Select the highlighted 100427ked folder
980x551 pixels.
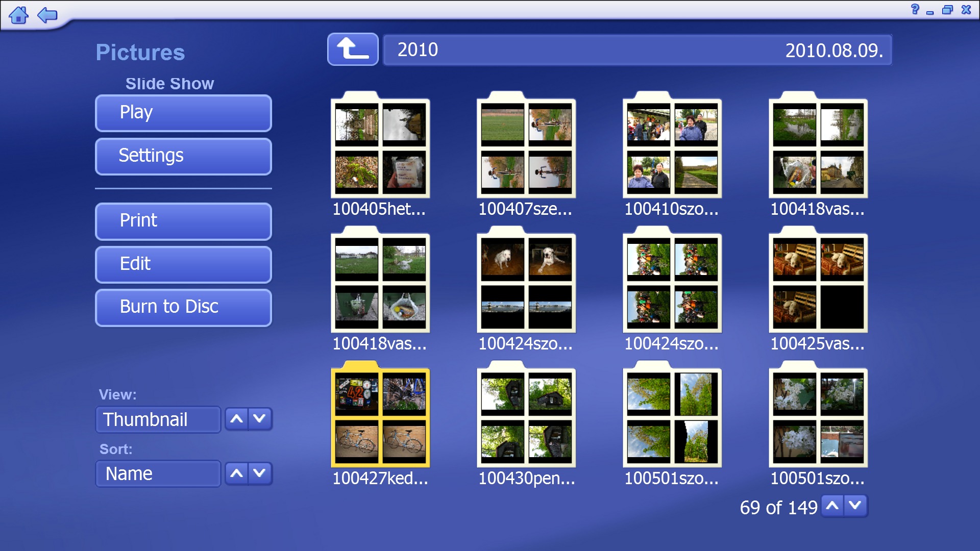[x=380, y=417]
